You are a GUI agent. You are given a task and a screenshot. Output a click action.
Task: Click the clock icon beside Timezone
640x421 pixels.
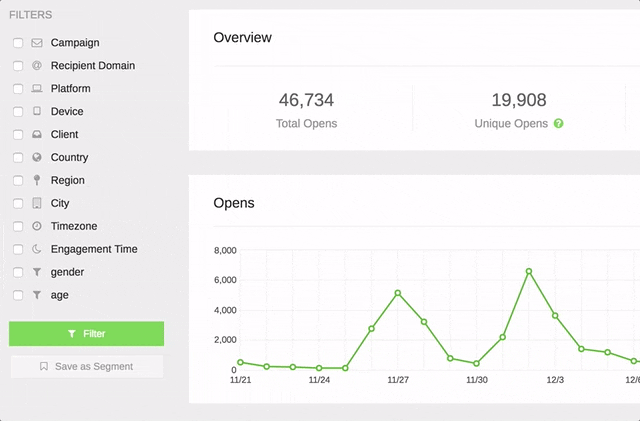click(37, 226)
